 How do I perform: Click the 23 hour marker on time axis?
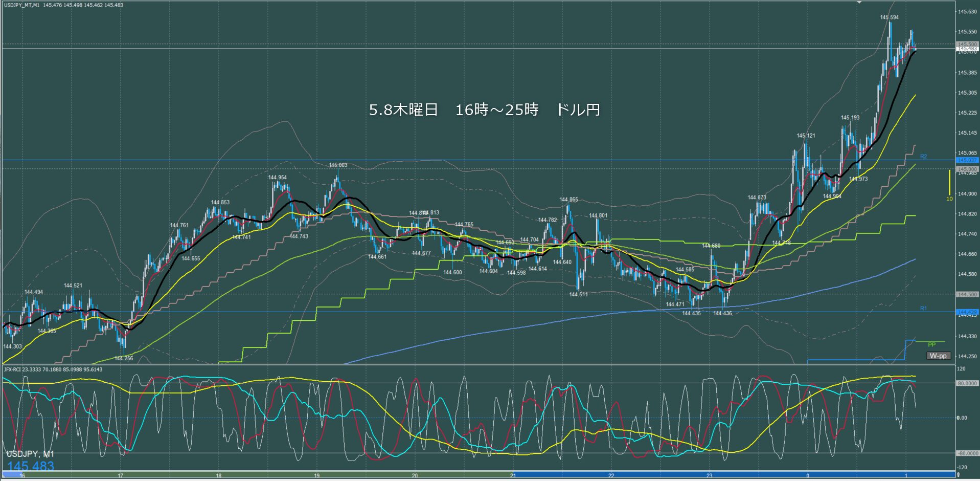tap(709, 476)
